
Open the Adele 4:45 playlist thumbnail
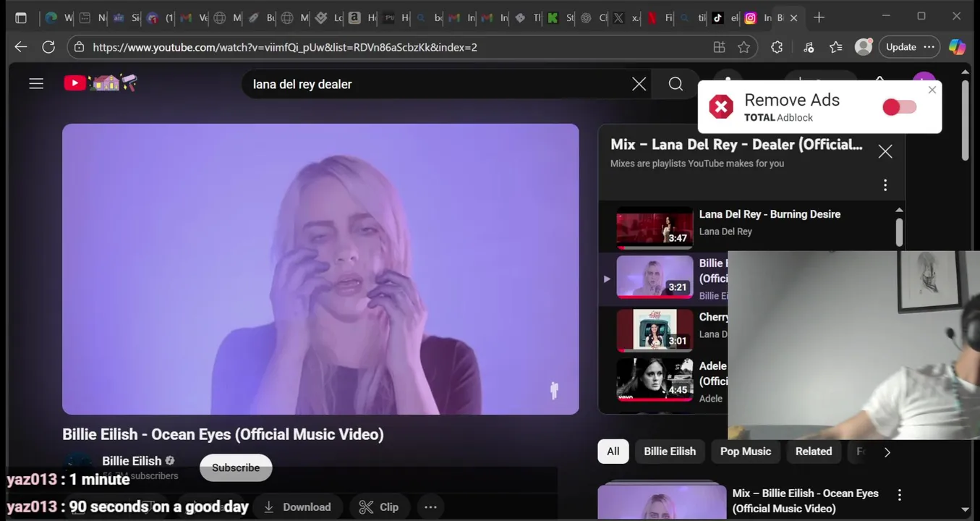[x=655, y=379]
